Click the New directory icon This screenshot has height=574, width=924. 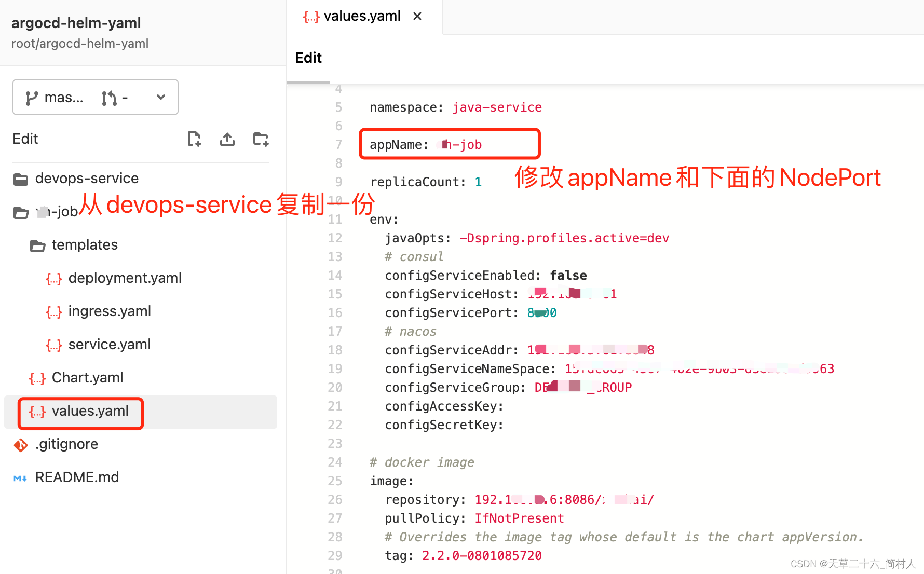tap(261, 139)
